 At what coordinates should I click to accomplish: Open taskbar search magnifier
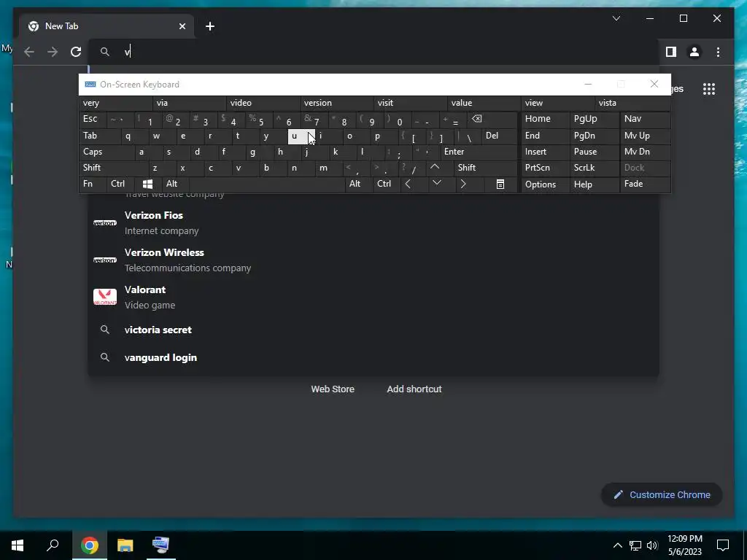tap(53, 545)
